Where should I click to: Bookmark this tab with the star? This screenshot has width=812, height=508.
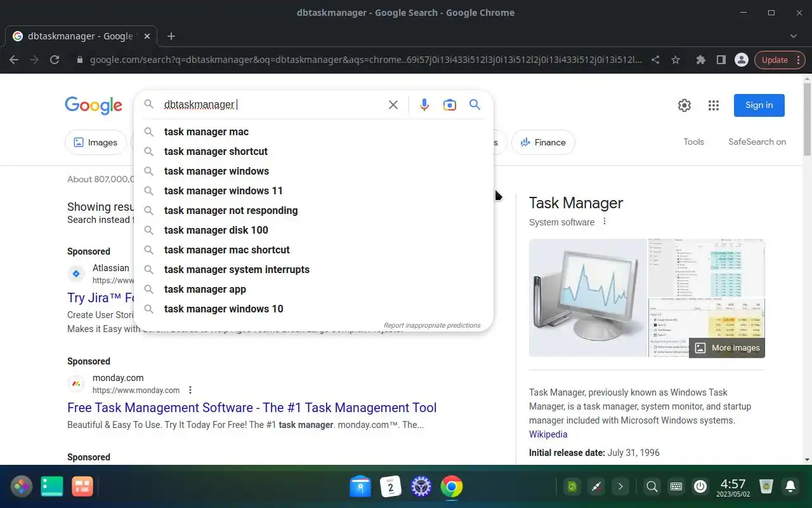point(676,60)
